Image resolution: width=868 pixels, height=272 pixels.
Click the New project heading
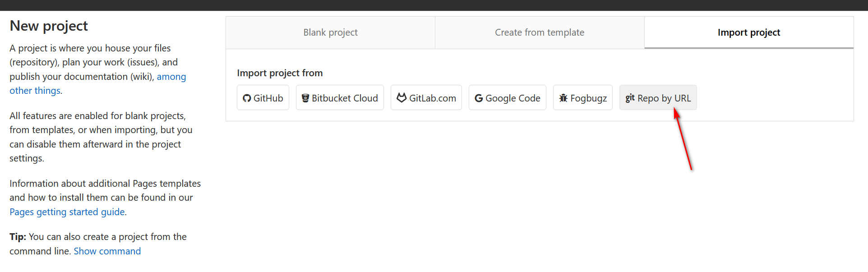tap(49, 26)
